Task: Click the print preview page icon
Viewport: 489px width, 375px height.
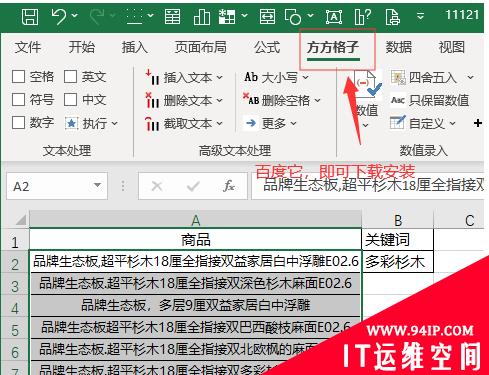Action: (x=393, y=16)
